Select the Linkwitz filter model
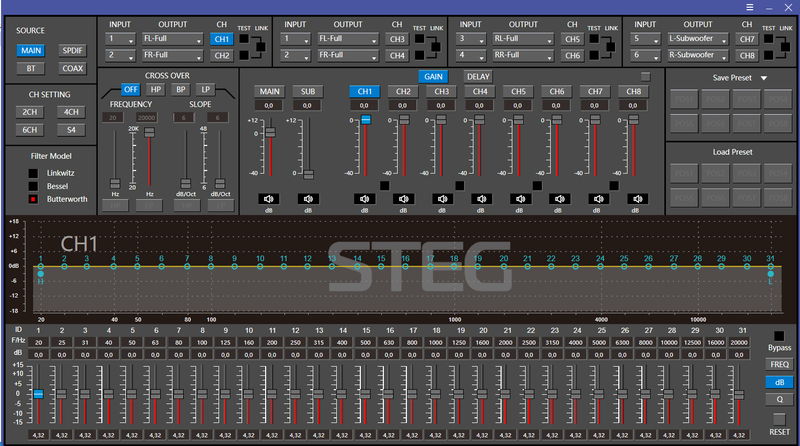800x446 pixels. point(33,174)
